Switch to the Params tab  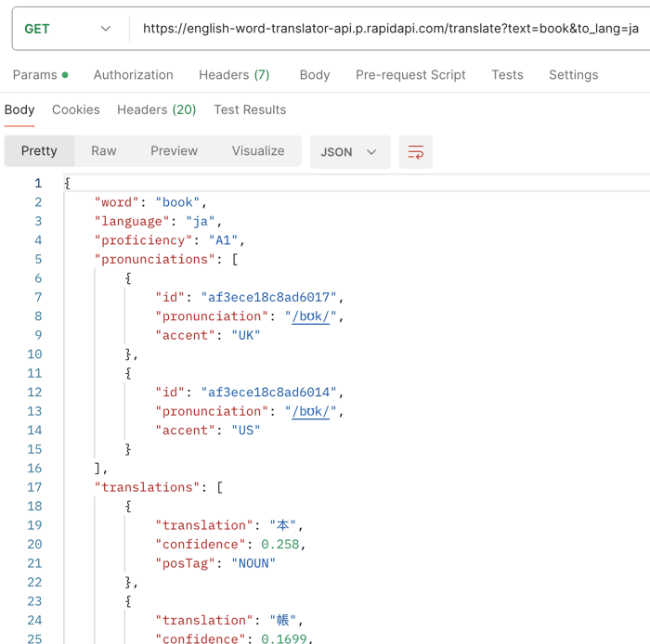coord(41,75)
